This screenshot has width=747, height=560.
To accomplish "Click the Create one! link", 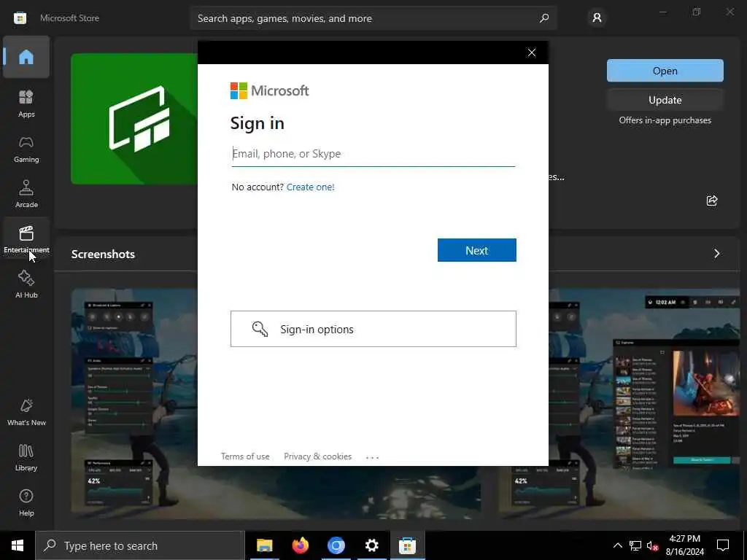I will (x=311, y=187).
